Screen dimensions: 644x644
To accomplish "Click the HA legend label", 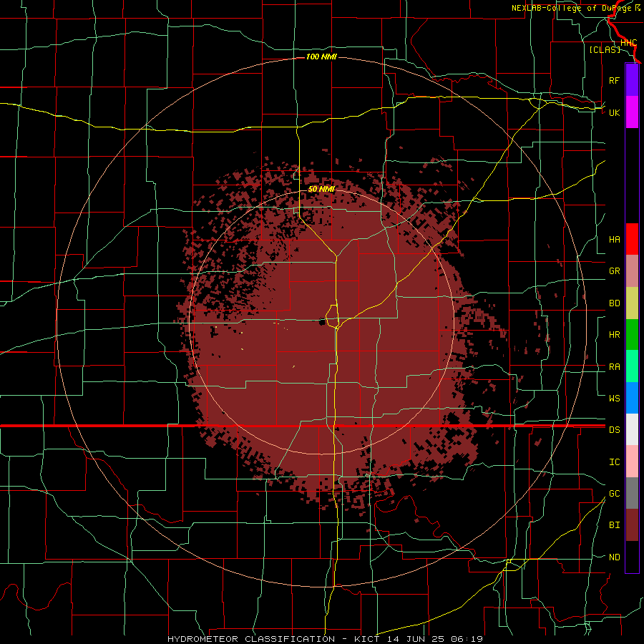I will coord(614,240).
